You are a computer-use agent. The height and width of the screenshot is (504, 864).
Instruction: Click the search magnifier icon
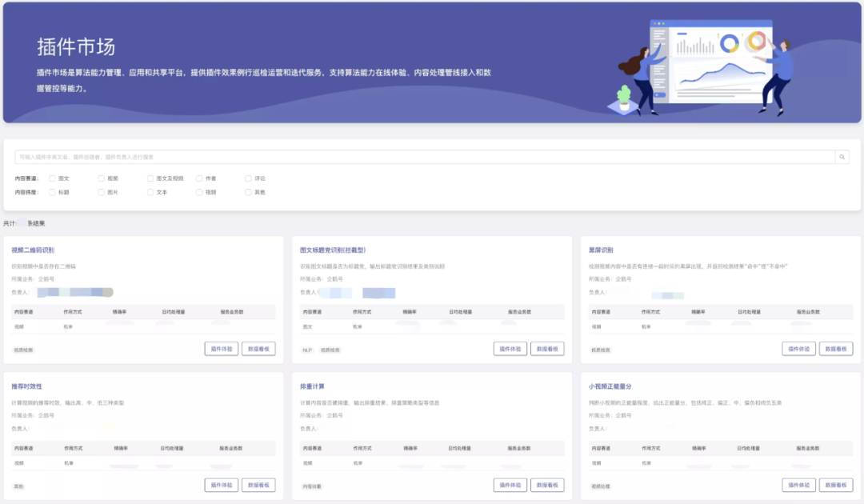[842, 157]
